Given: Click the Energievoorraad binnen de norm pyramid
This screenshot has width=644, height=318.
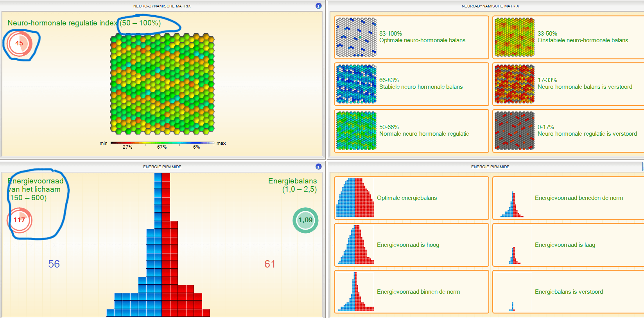Looking at the screenshot, I should tap(356, 291).
